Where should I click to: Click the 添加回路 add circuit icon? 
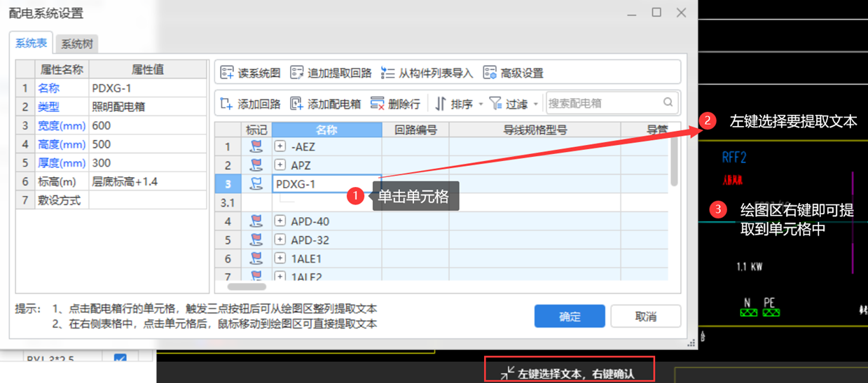(x=227, y=104)
